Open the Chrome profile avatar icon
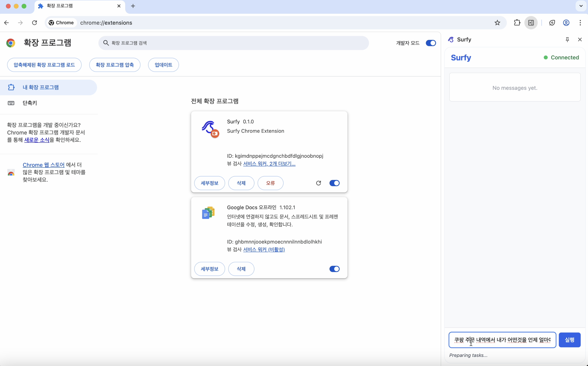The width and height of the screenshot is (588, 366). pos(566,23)
